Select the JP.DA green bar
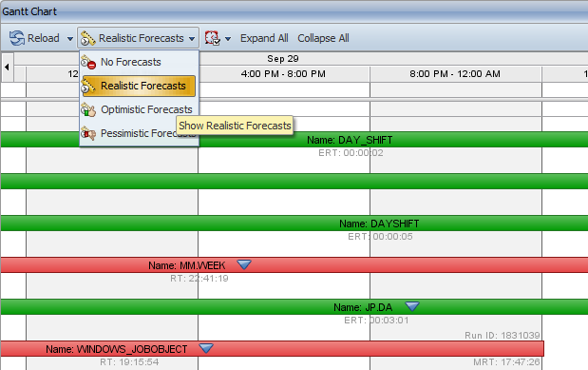The height and width of the screenshot is (370, 588). pyautogui.click(x=294, y=307)
